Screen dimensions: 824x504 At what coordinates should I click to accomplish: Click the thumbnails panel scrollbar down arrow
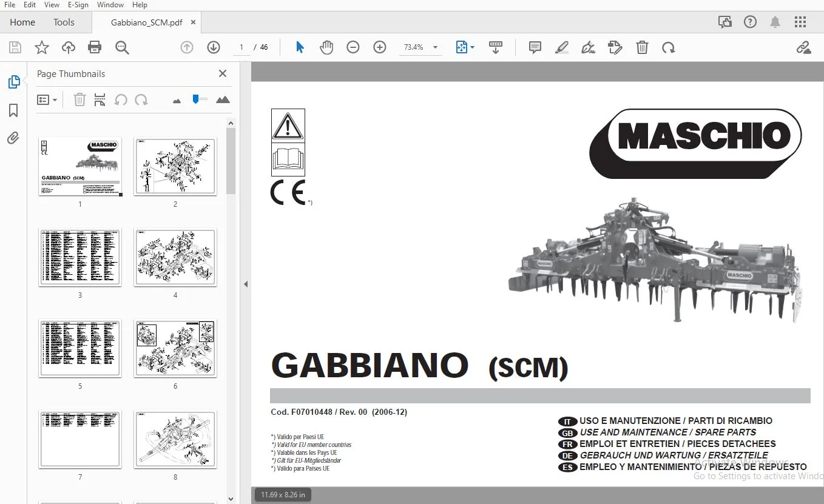point(231,499)
